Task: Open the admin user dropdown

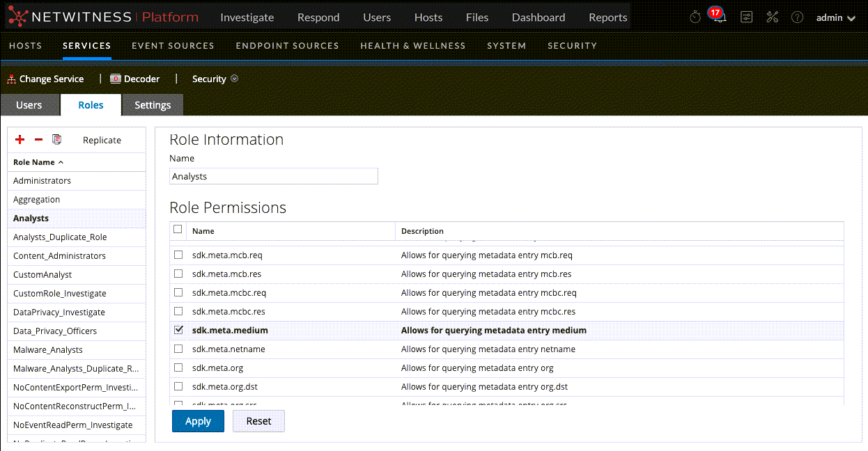Action: coord(835,18)
